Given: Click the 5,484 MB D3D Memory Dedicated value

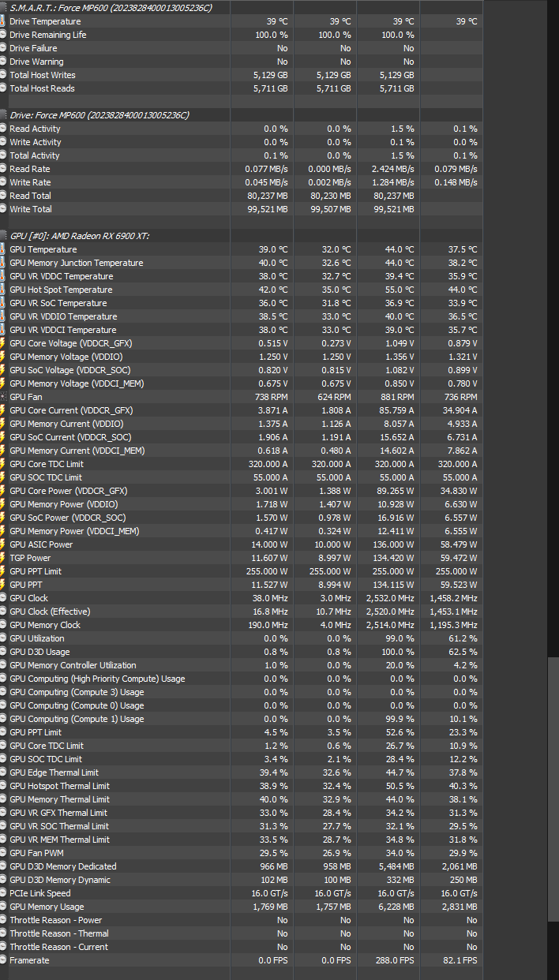Looking at the screenshot, I should (x=396, y=866).
